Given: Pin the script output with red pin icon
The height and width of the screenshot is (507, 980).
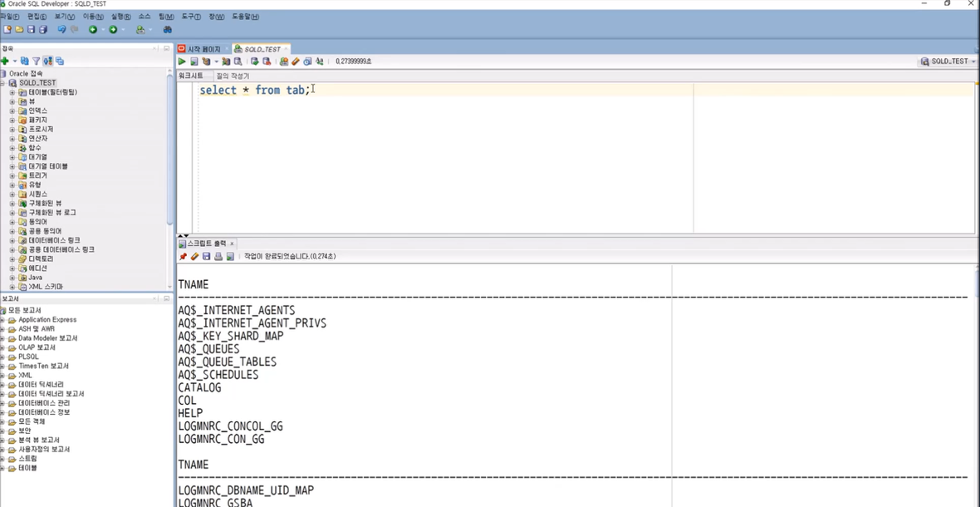Looking at the screenshot, I should (x=183, y=256).
